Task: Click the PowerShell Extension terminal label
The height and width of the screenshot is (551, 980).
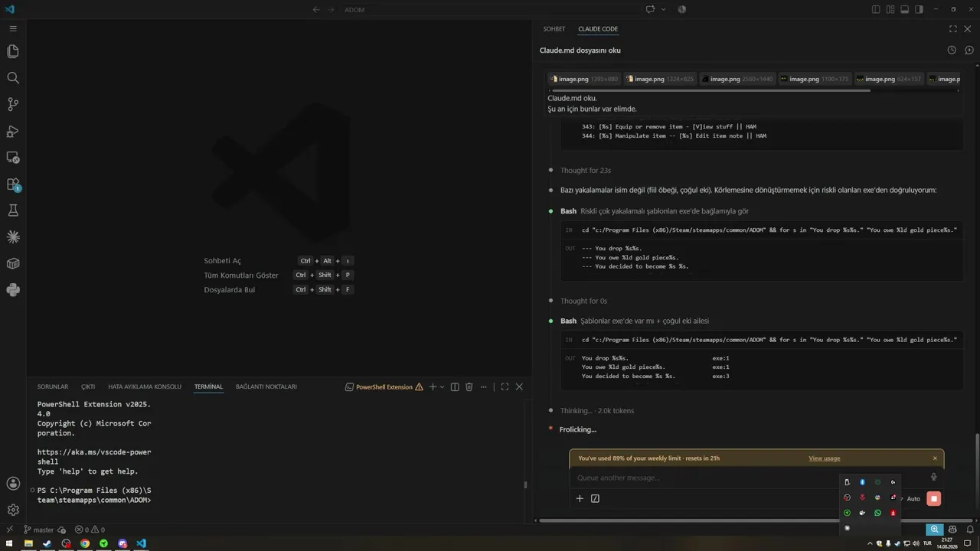Action: click(384, 387)
